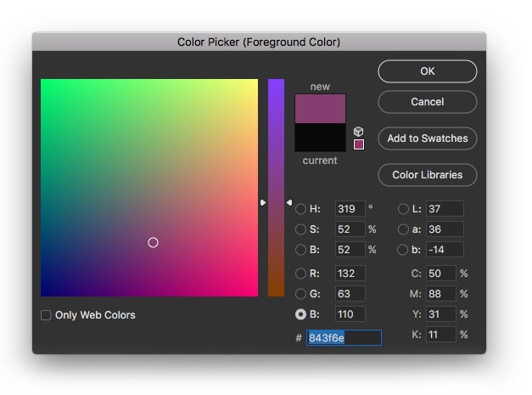Open Color Libraries

427,175
